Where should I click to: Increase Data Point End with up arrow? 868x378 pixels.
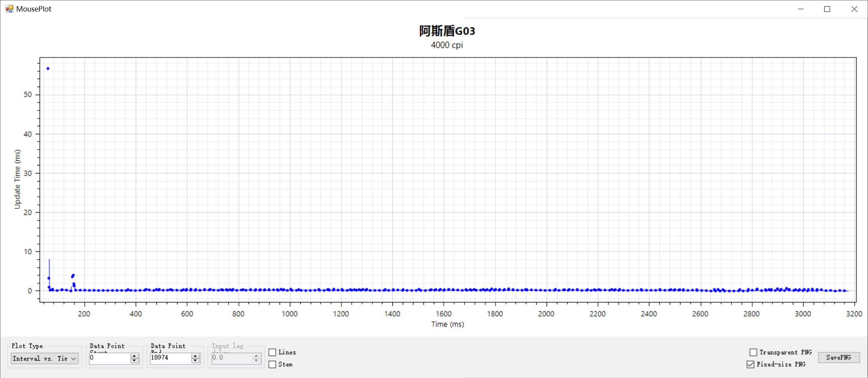[195, 356]
